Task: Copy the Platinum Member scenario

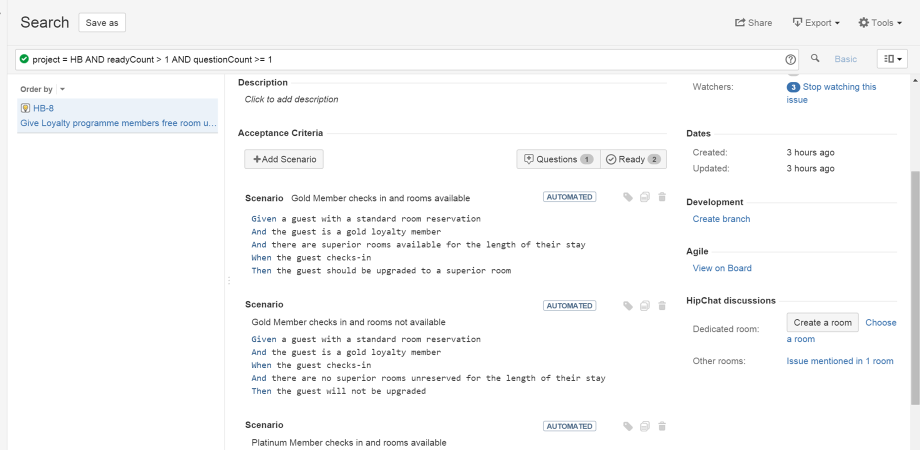Action: point(645,427)
